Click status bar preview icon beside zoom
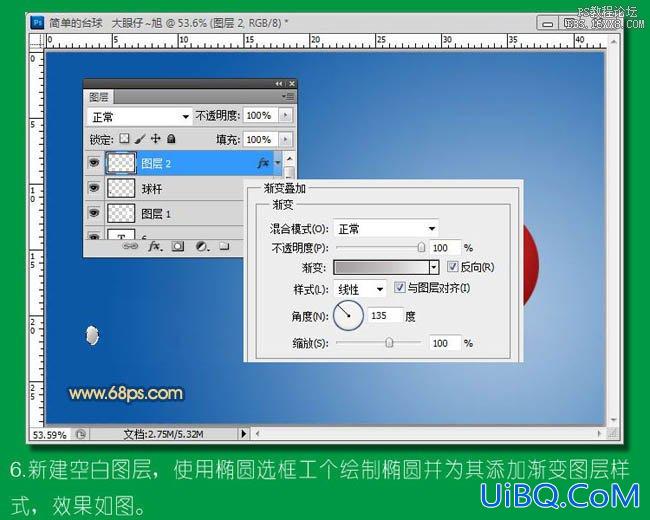 (80, 434)
